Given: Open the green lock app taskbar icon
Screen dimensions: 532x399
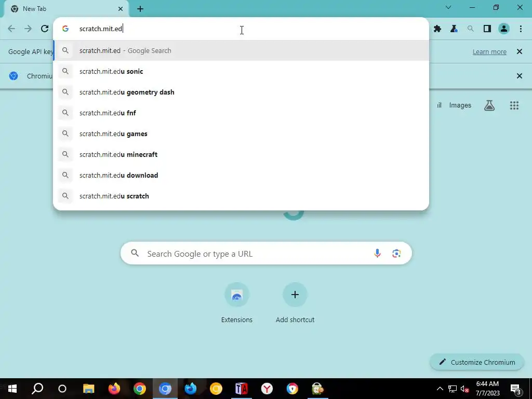Looking at the screenshot, I should [317, 389].
